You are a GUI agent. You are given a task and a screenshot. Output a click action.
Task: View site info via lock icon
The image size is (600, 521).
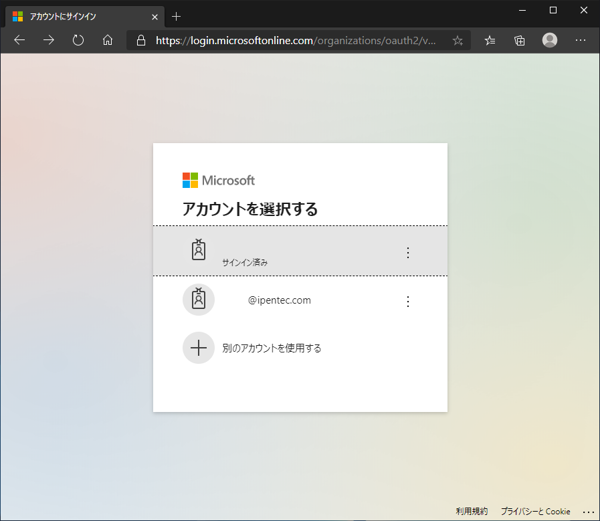click(141, 41)
